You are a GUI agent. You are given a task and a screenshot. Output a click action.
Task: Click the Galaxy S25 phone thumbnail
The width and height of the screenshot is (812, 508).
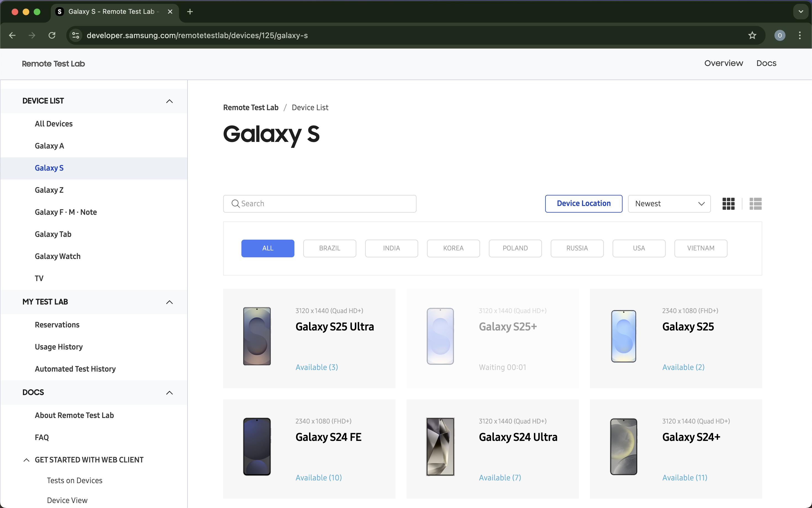coord(623,336)
